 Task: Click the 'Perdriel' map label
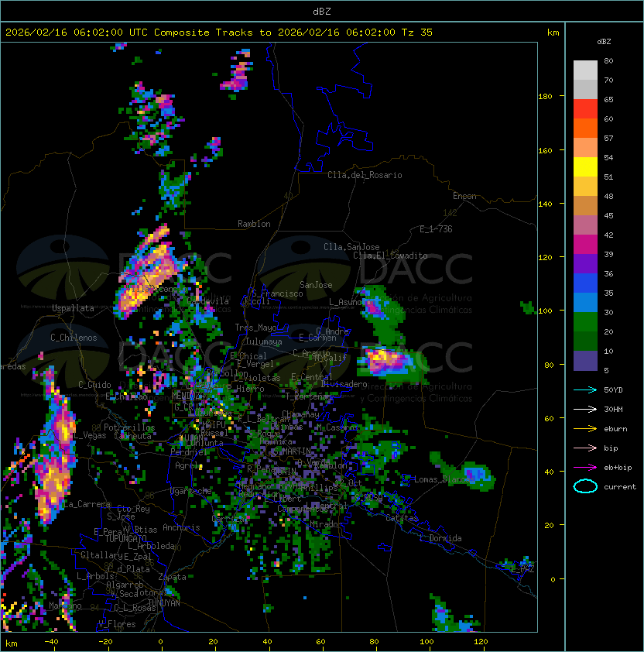189,452
